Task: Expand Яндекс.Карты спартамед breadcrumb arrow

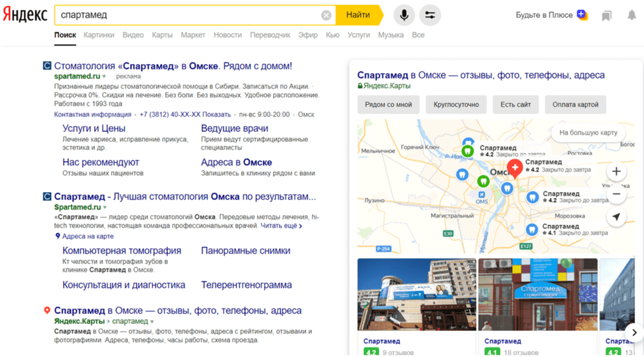Action: pos(152,322)
